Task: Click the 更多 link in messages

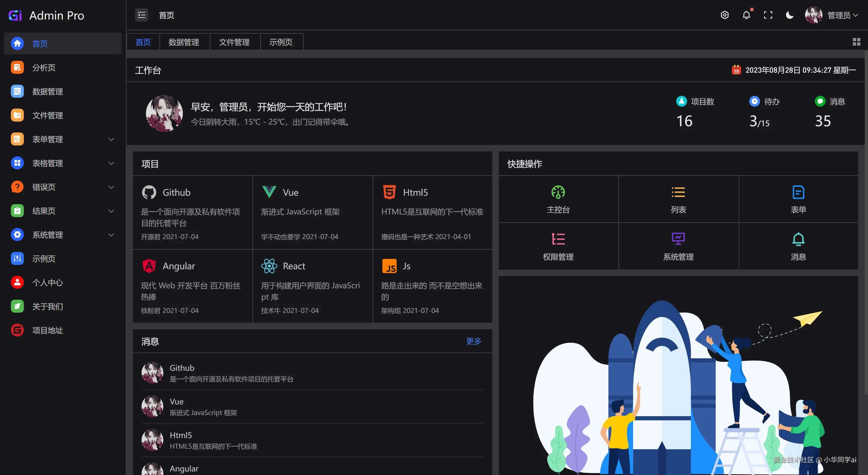Action: [473, 341]
